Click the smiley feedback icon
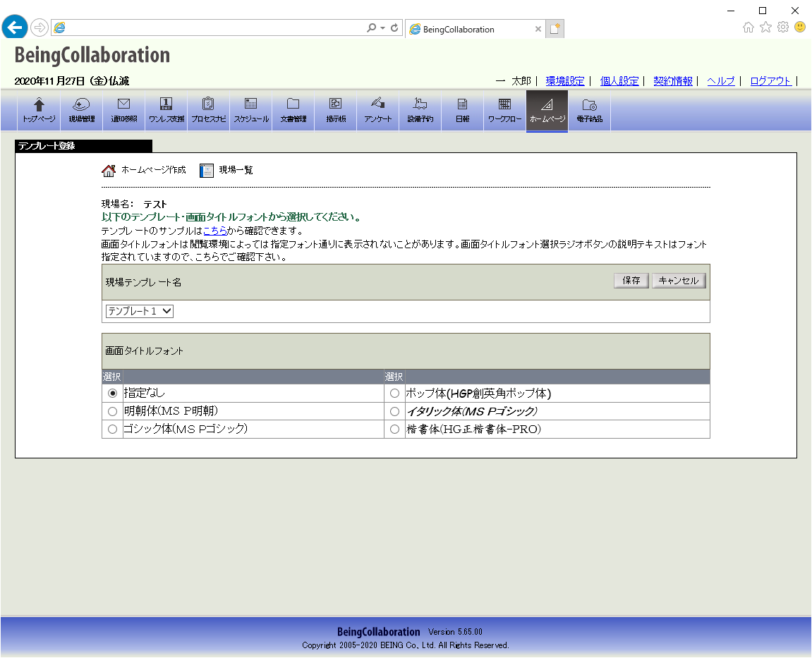Screen dimensions: 812x658 tap(800, 27)
